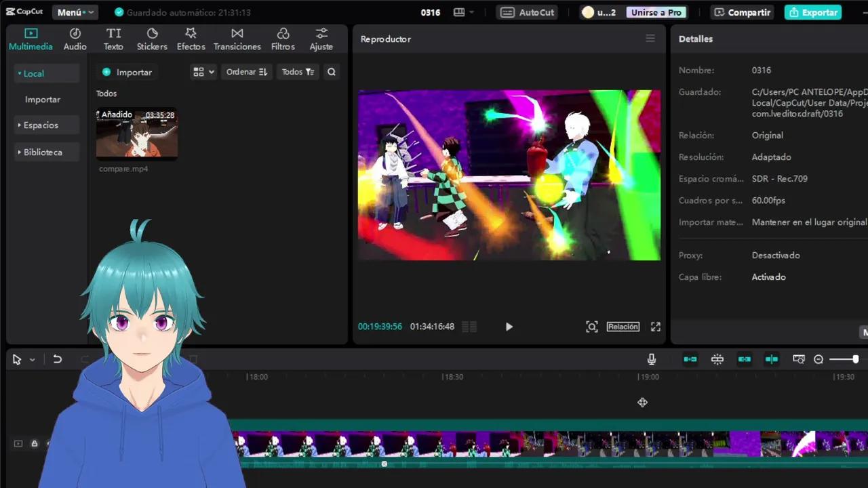The width and height of the screenshot is (868, 488).
Task: Open the Menú dropdown
Action: 75,12
